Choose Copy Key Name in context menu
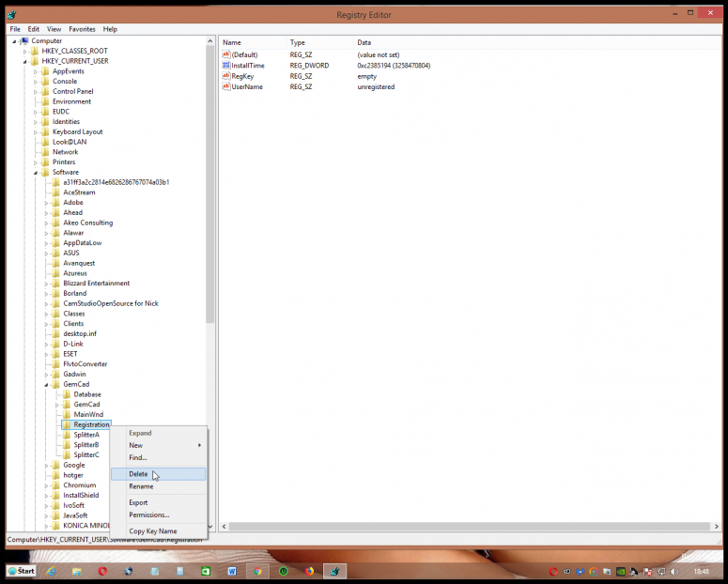The width and height of the screenshot is (728, 584). 159,531
